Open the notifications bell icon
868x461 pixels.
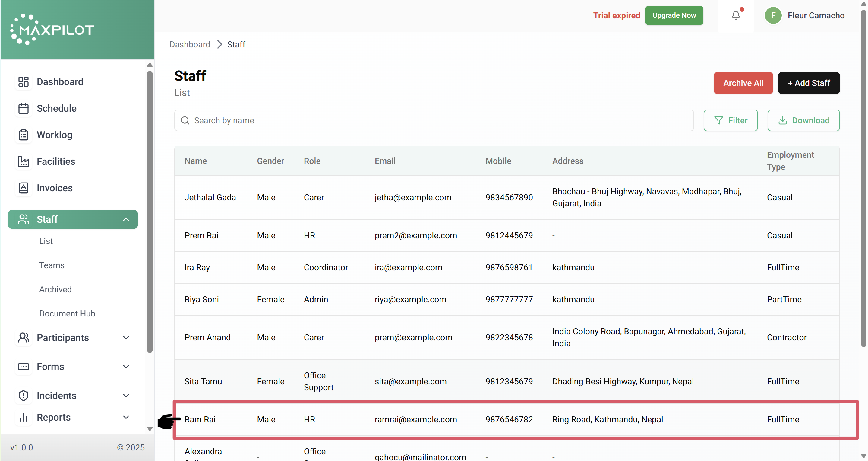click(x=736, y=15)
